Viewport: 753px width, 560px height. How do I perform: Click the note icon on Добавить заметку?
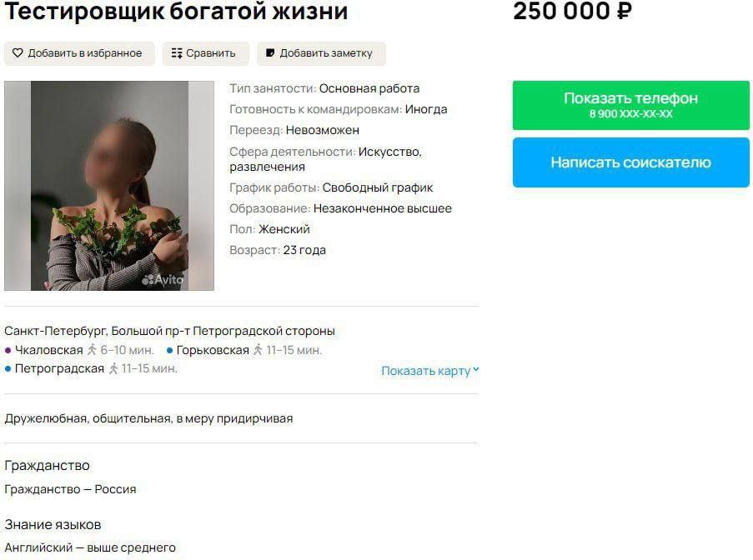pyautogui.click(x=270, y=52)
